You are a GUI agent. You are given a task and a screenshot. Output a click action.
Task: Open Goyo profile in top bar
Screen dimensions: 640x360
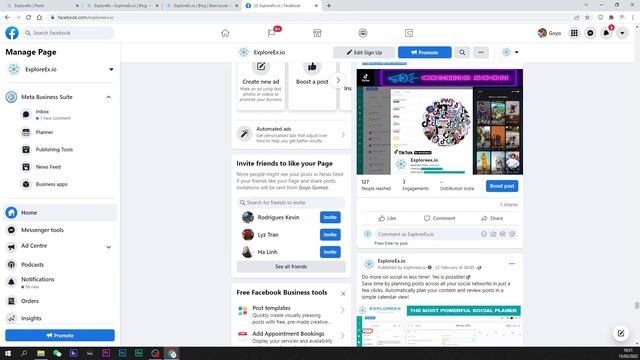click(x=549, y=33)
